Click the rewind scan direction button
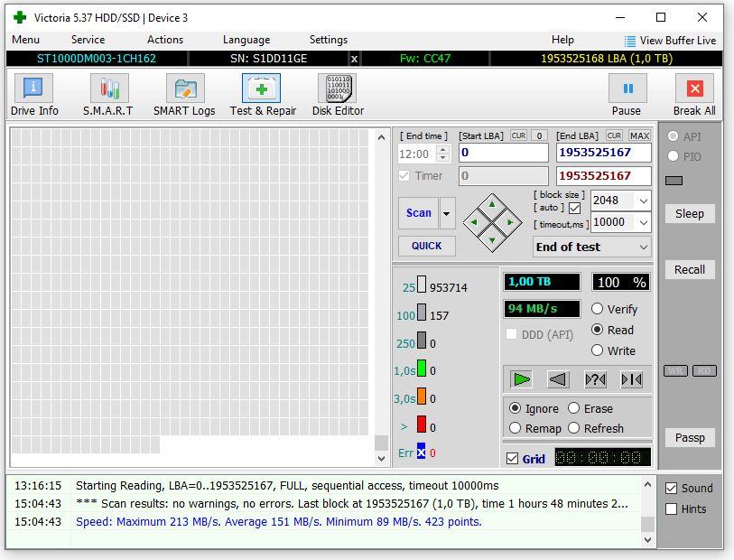Image resolution: width=734 pixels, height=560 pixels. pyautogui.click(x=558, y=379)
